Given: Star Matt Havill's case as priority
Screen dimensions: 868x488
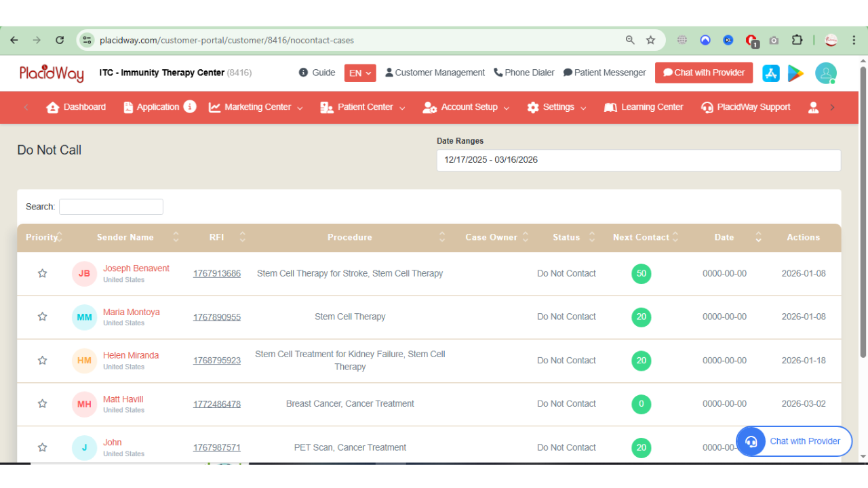Looking at the screenshot, I should pos(43,404).
